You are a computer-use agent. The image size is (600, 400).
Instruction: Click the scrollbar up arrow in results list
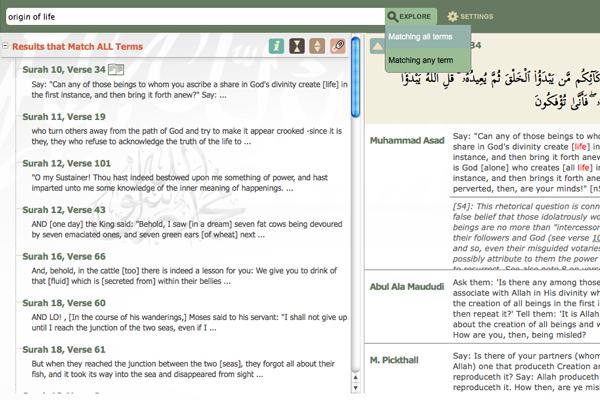355,377
